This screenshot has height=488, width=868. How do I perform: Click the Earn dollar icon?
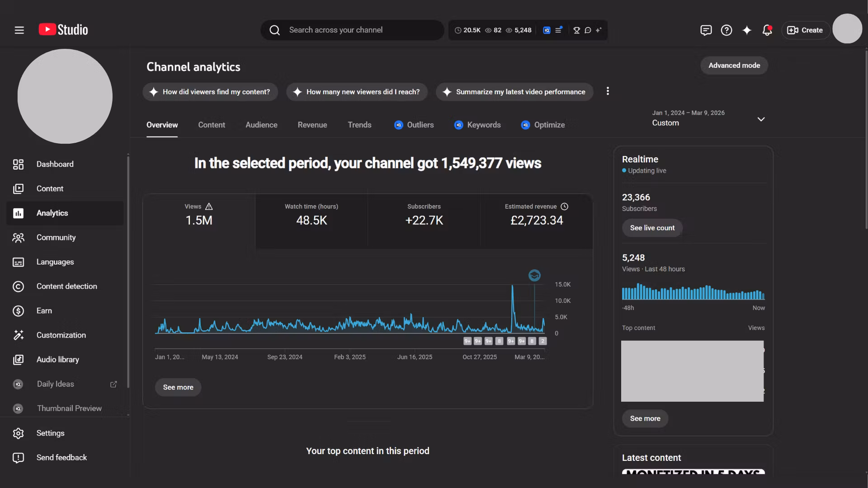point(18,310)
